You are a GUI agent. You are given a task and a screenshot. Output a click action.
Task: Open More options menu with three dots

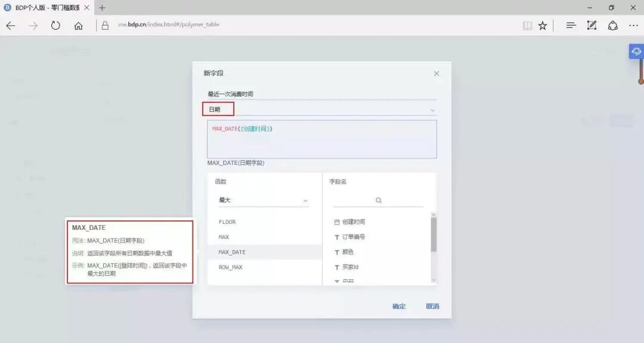pos(633,25)
